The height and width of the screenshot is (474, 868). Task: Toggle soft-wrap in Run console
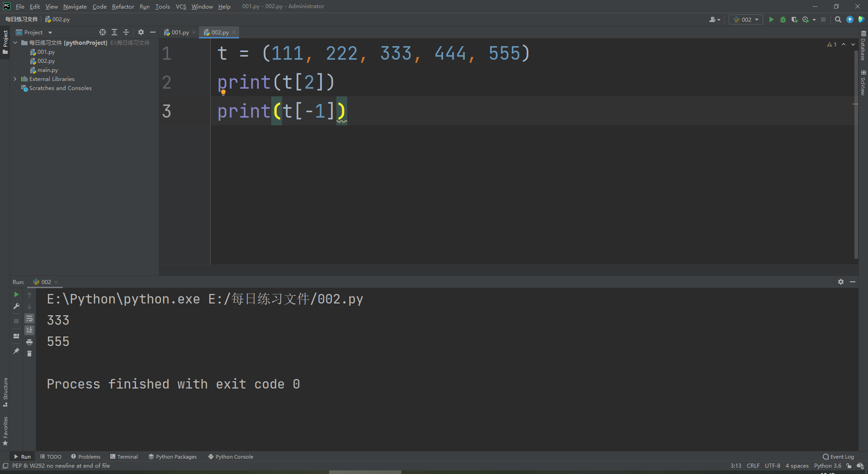(29, 318)
